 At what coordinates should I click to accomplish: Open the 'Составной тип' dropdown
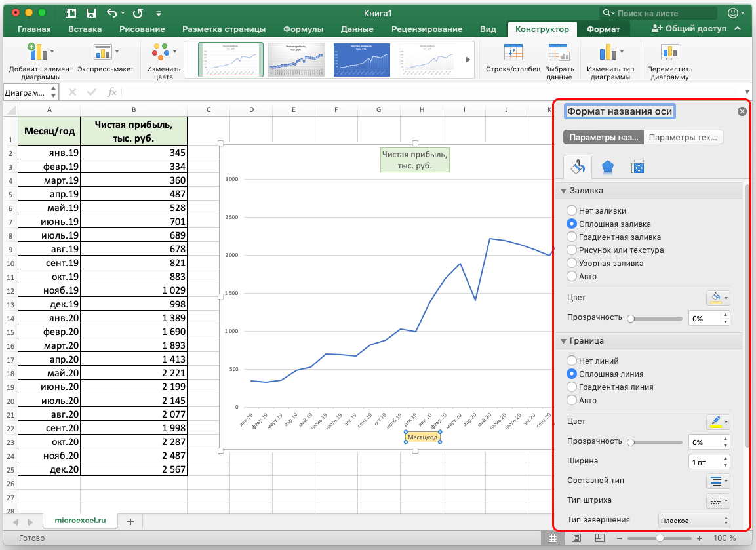coord(718,481)
